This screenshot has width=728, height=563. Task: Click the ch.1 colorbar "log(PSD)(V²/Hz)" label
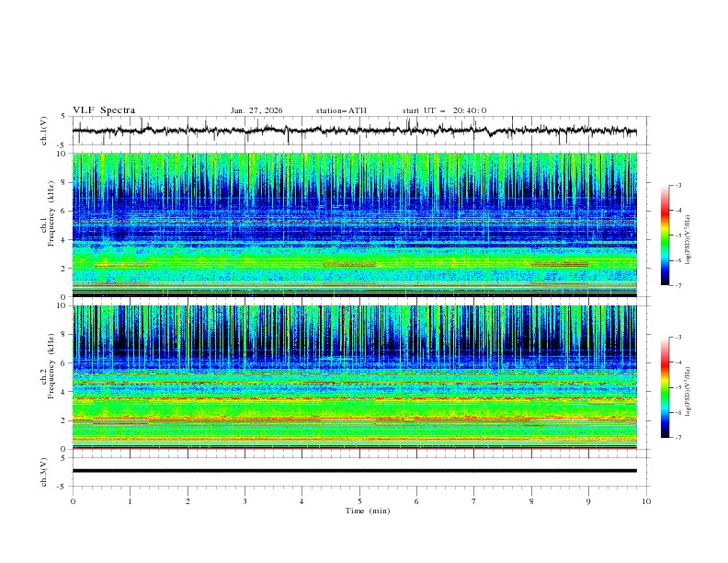[688, 240]
